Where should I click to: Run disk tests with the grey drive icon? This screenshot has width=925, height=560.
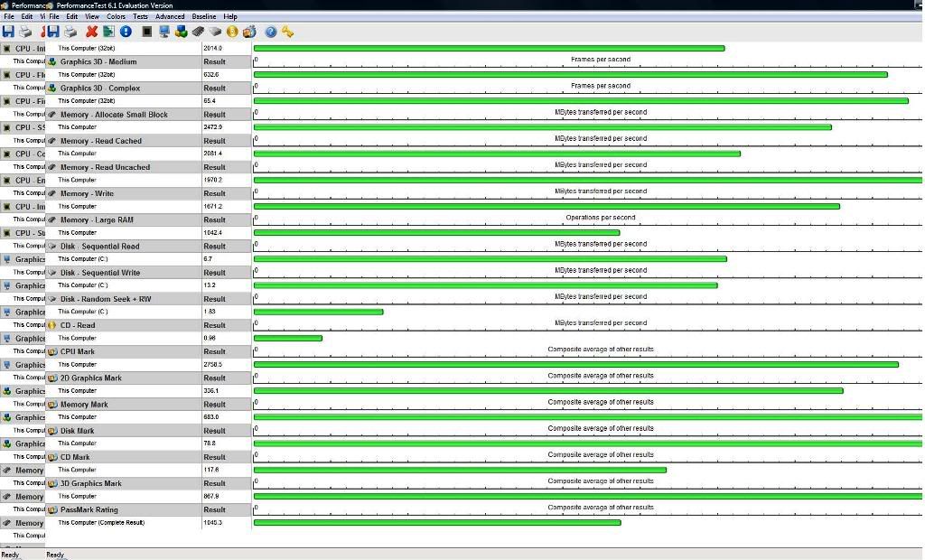tap(215, 32)
